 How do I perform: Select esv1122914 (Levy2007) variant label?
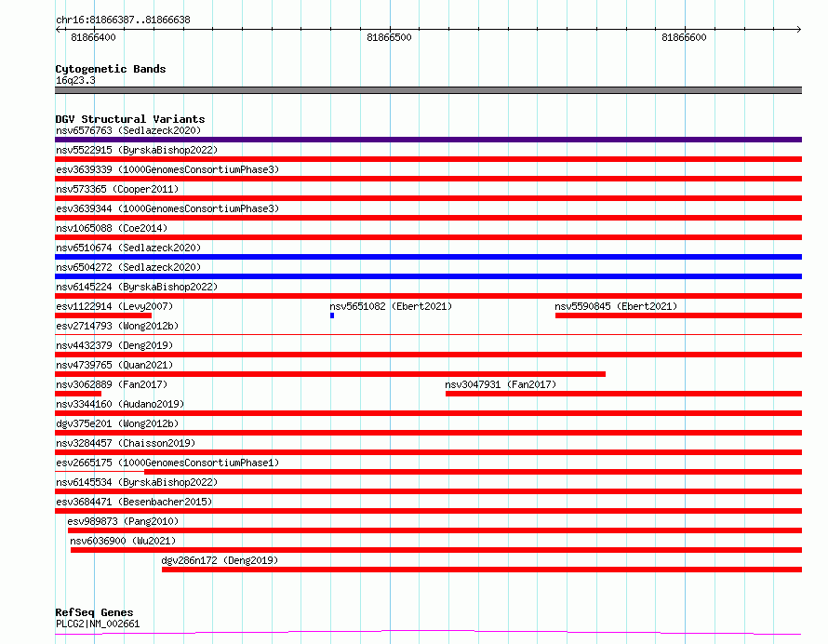pos(114,306)
